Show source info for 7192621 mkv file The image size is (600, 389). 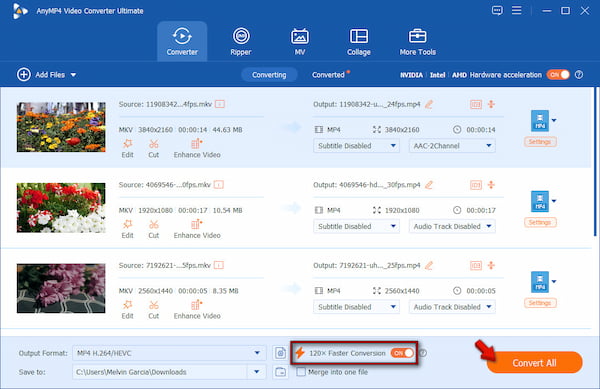(218, 265)
